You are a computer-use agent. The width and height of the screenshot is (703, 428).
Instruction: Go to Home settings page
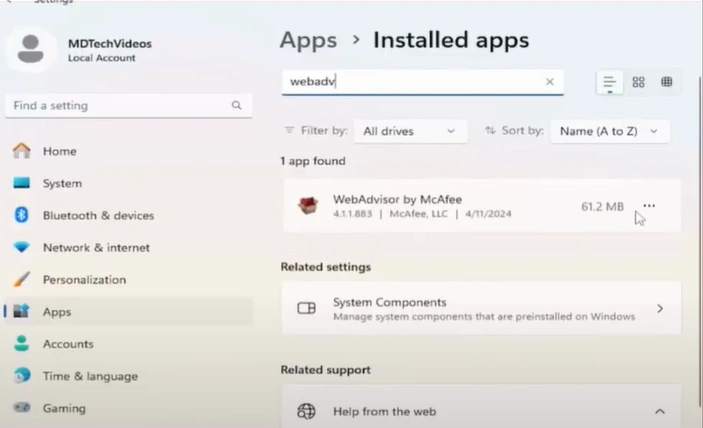click(x=128, y=151)
